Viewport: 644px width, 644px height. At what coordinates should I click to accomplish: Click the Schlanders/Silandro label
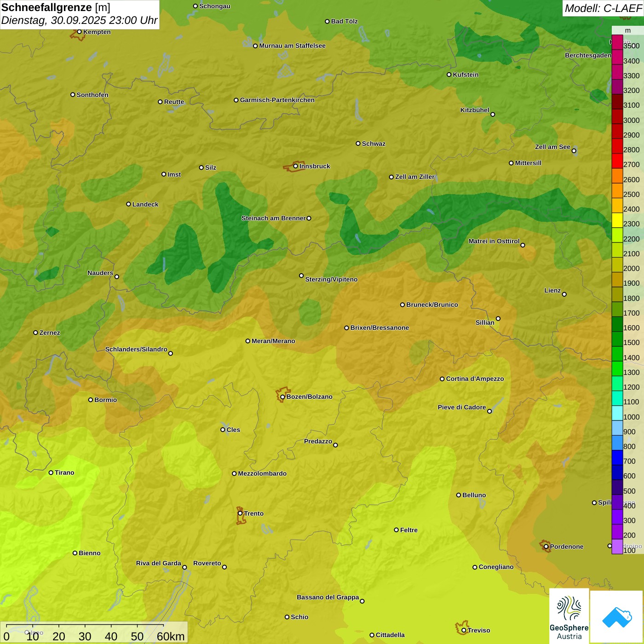point(136,349)
